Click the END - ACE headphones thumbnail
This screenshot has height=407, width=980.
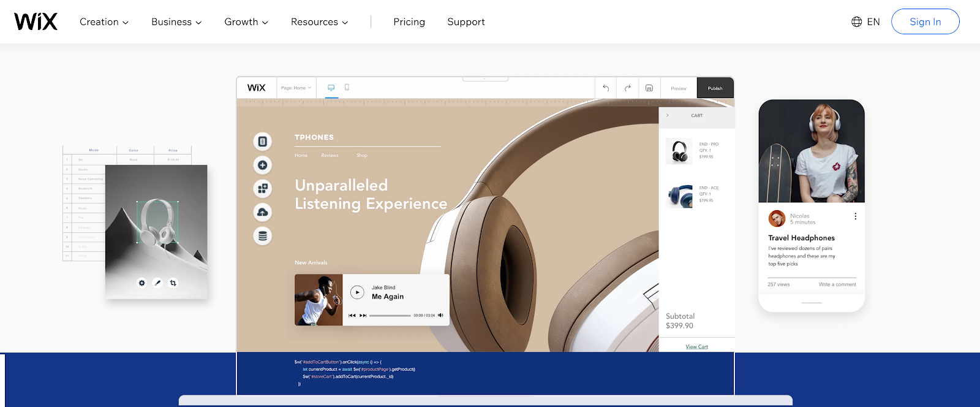click(x=679, y=196)
